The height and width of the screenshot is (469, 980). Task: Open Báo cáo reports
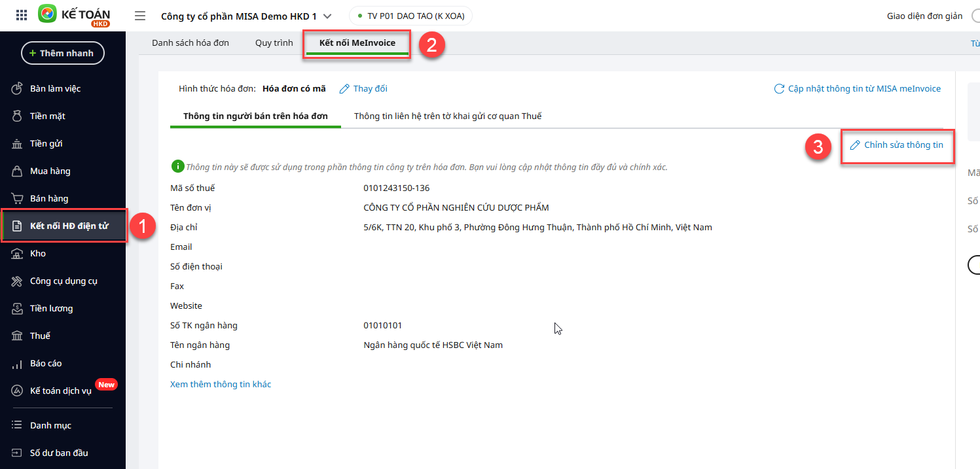pyautogui.click(x=46, y=363)
